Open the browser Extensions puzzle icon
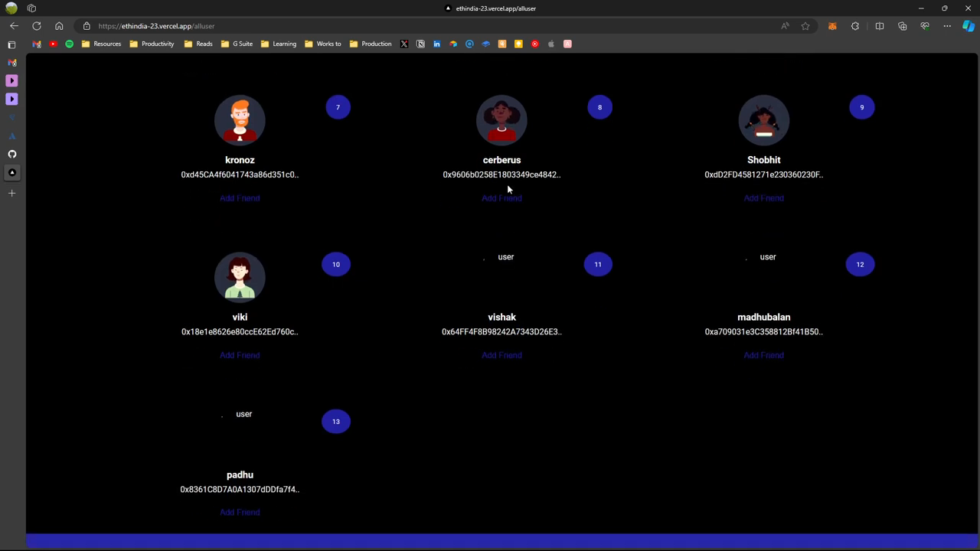 tap(855, 26)
